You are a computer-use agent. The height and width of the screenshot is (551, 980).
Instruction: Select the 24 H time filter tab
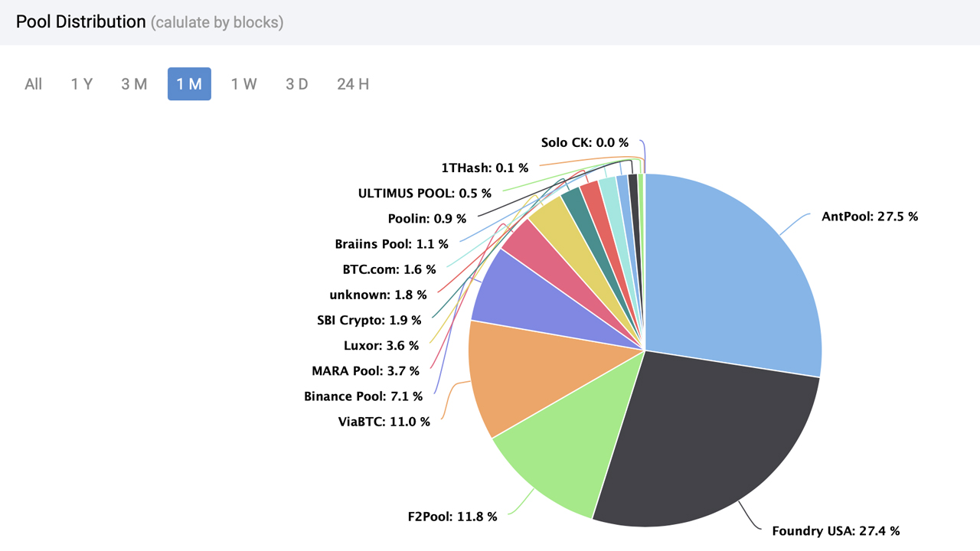click(x=352, y=84)
